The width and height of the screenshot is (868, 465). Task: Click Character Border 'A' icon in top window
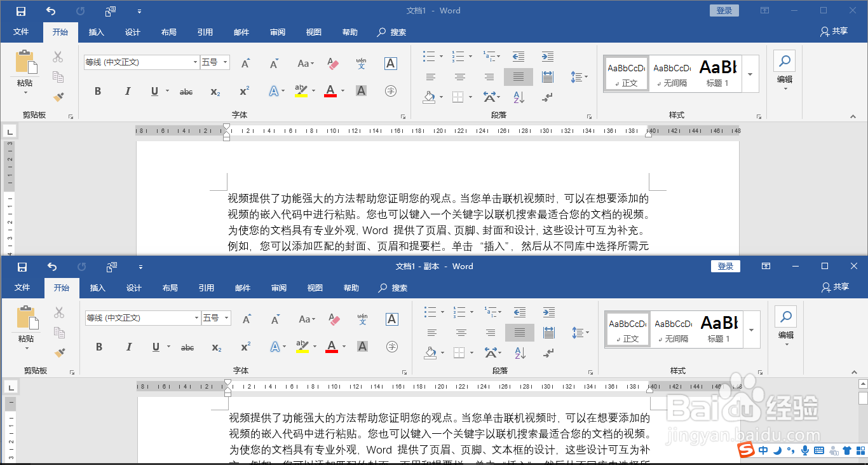(x=391, y=63)
